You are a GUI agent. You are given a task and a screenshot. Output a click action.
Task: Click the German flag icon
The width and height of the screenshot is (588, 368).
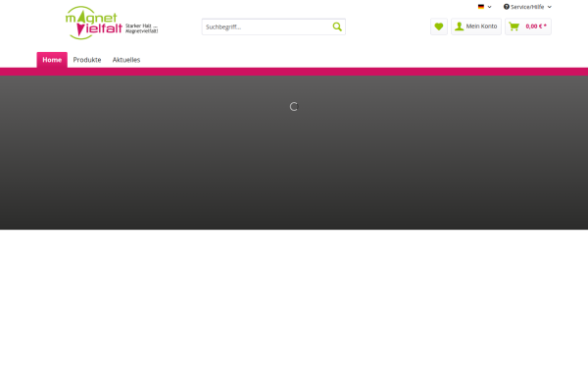481,7
